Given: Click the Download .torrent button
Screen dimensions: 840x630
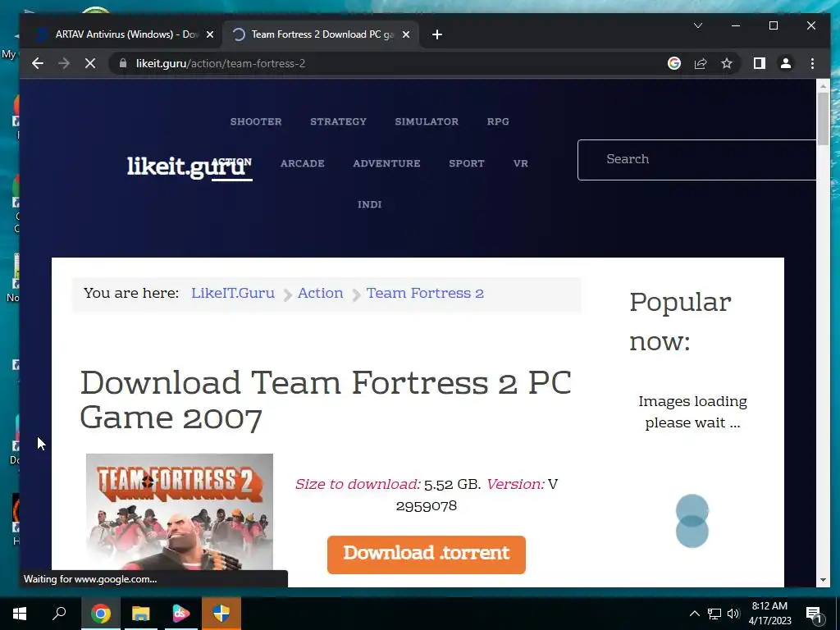Looking at the screenshot, I should 427,555.
